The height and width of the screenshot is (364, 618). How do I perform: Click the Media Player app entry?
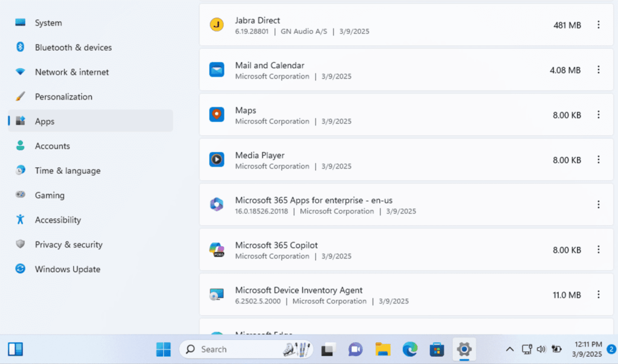pos(362,160)
